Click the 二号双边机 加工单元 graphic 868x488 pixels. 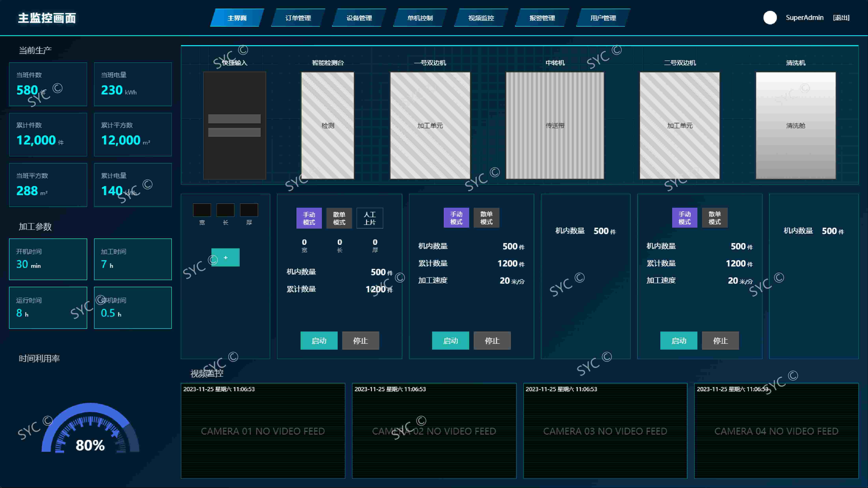point(680,125)
